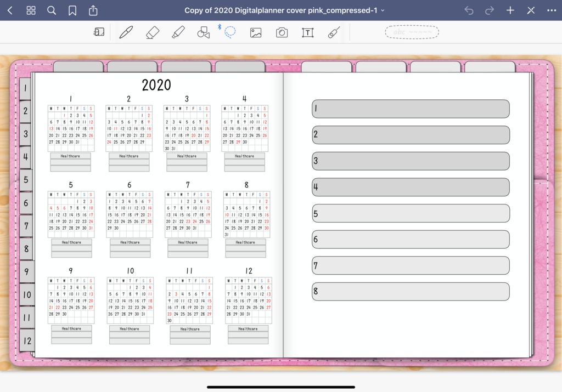The image size is (562, 392).
Task: Tap undo to revert last stroke
Action: pos(469,9)
